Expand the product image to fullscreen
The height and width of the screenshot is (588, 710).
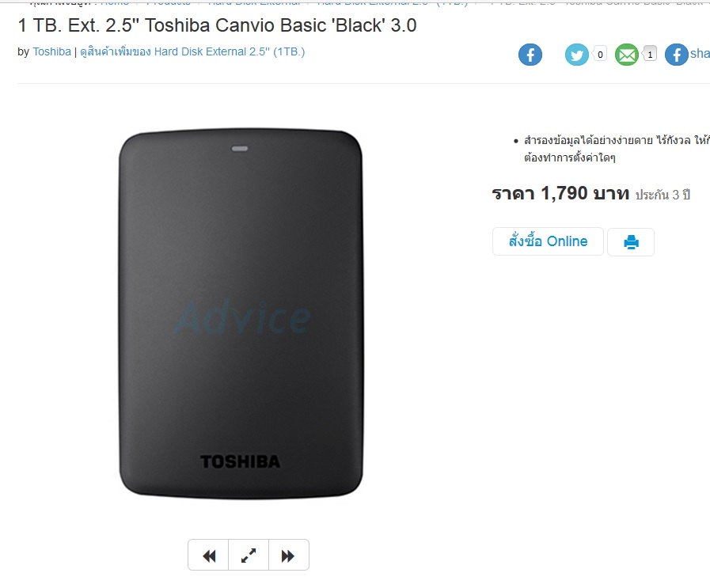(249, 555)
